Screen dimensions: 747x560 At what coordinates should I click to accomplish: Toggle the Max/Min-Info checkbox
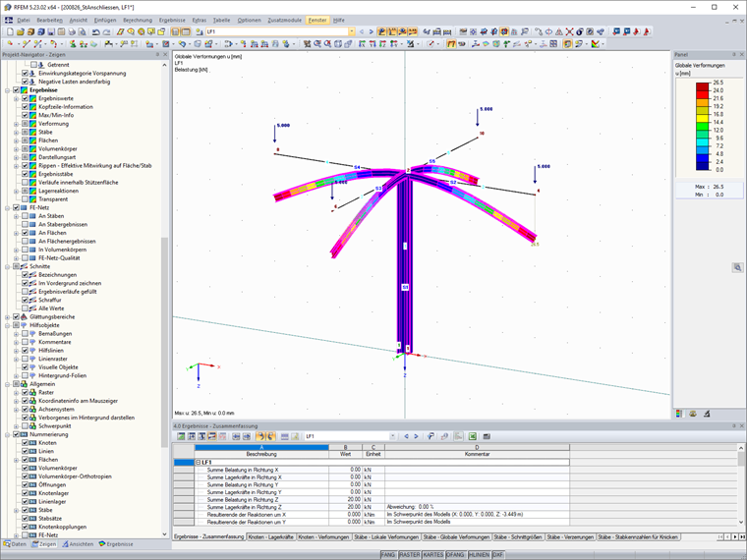point(25,115)
